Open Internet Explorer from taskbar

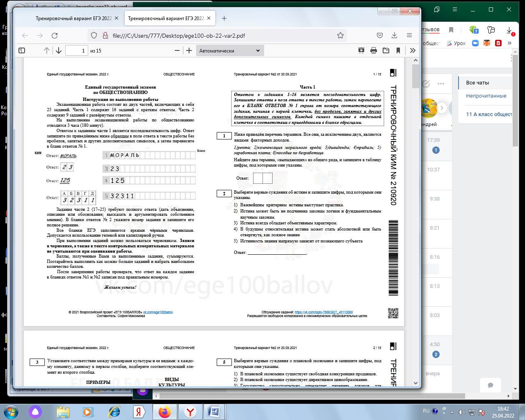click(x=114, y=411)
